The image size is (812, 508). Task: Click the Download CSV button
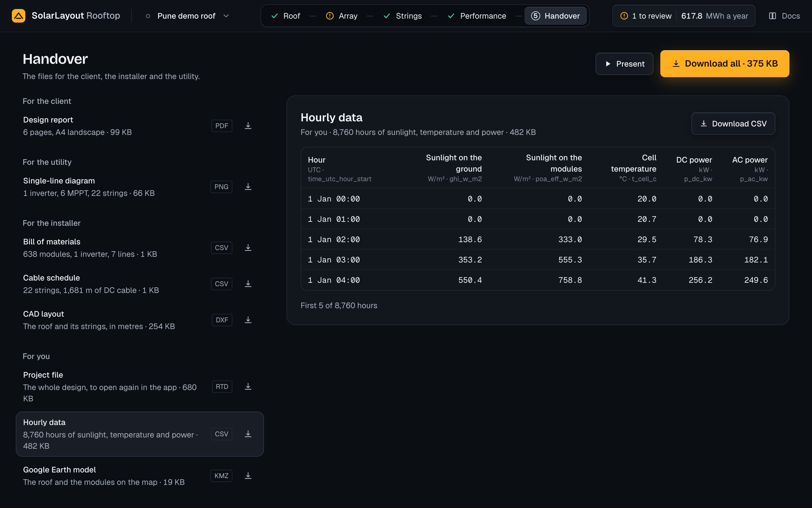(733, 124)
